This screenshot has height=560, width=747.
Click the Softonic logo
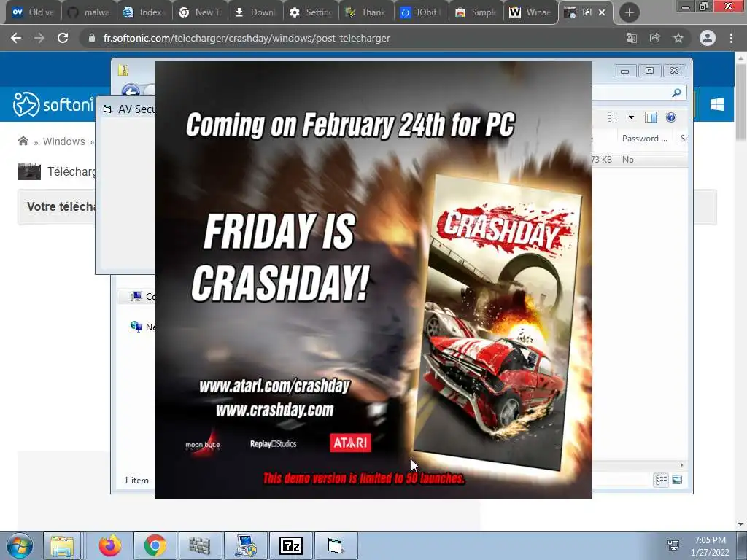53,104
